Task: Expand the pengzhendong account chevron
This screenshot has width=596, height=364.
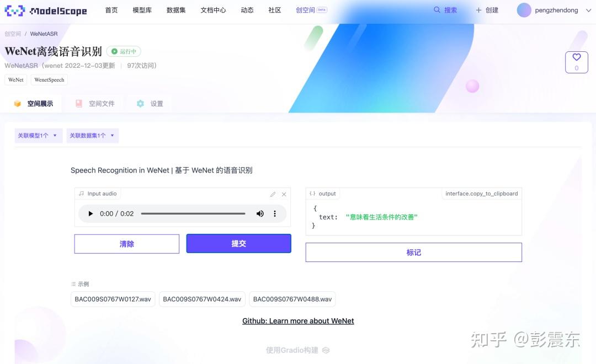Action: point(588,10)
